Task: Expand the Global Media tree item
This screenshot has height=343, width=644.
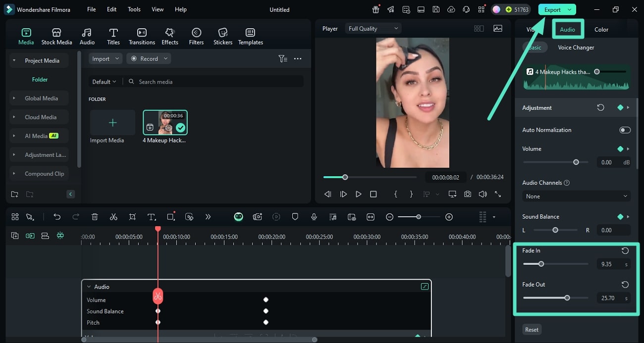Action: 14,98
